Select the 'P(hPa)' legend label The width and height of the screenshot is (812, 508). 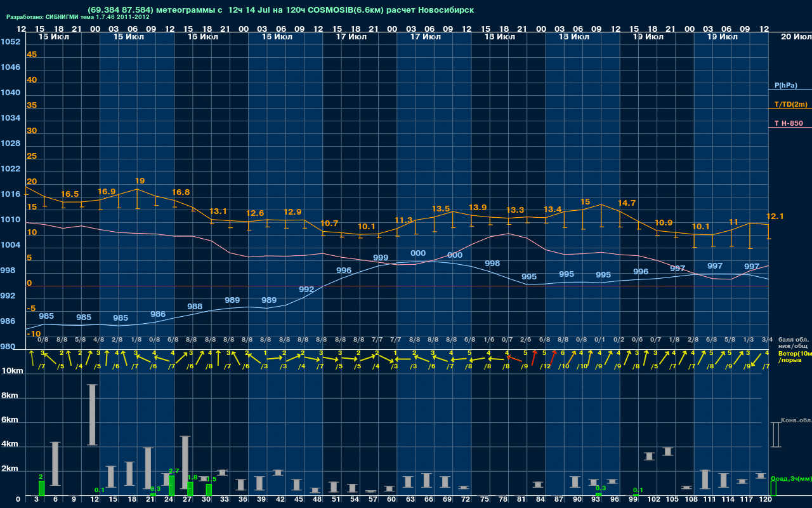tap(786, 85)
